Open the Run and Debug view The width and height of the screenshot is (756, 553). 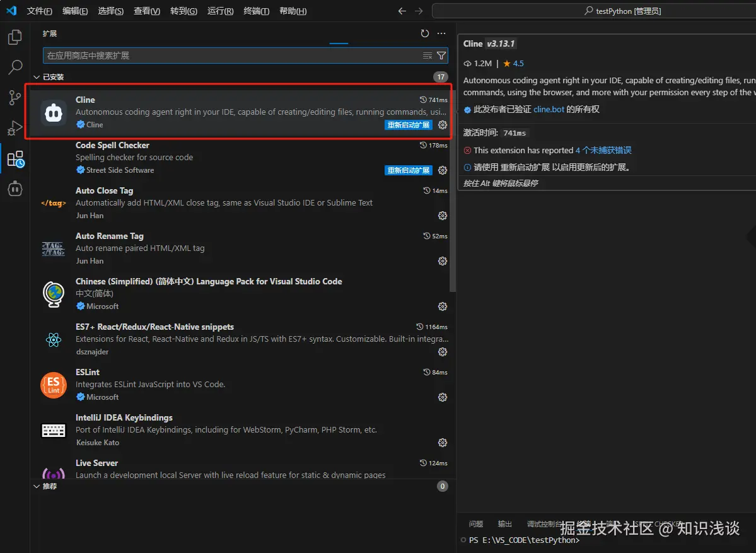[x=15, y=128]
